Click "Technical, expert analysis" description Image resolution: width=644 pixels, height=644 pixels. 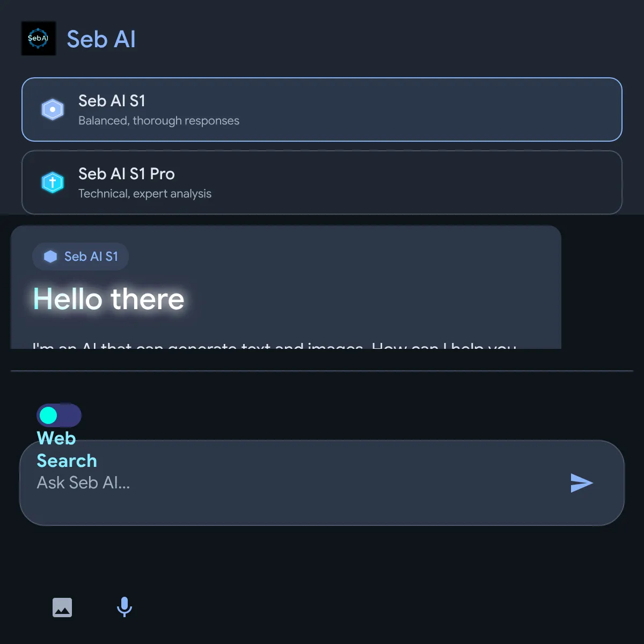145,194
